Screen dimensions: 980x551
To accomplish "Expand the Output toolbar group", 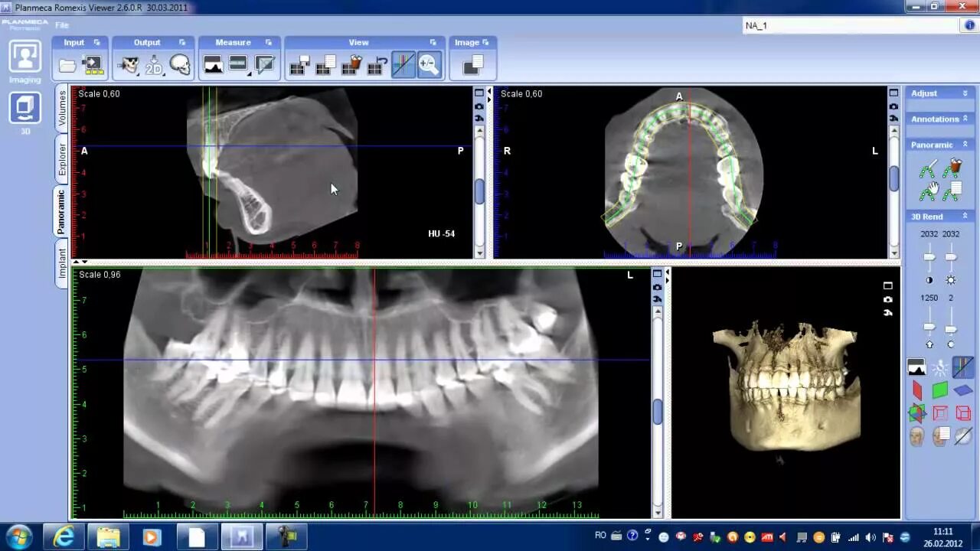I will (x=181, y=43).
